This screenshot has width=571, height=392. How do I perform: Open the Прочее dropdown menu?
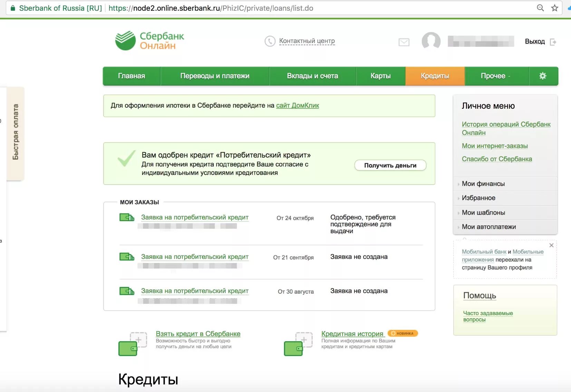point(497,76)
